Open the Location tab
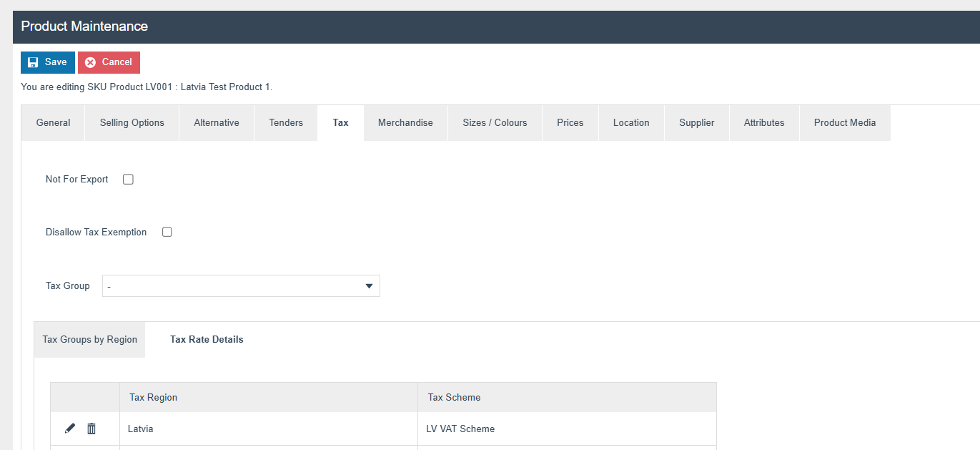This screenshot has width=980, height=450. click(x=631, y=123)
